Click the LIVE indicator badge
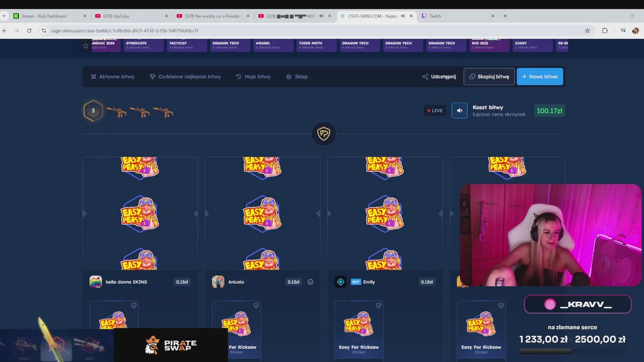This screenshot has height=362, width=644. point(435,111)
